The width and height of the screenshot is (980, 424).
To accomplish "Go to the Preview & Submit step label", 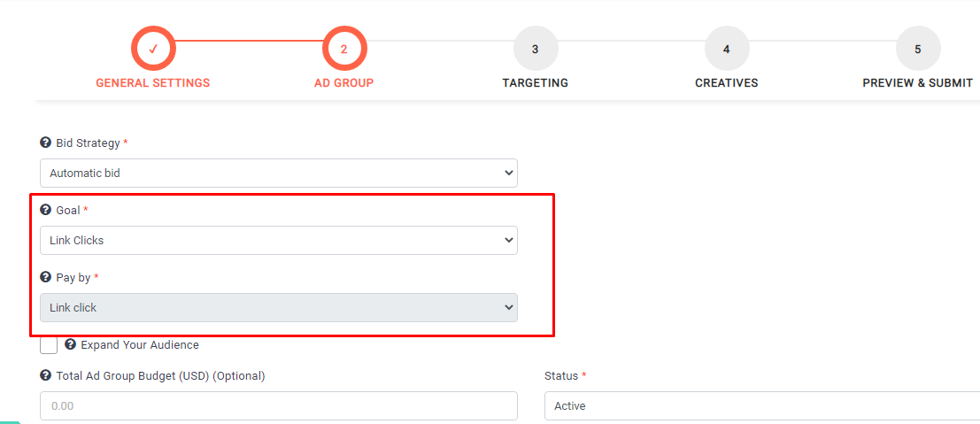I will tap(917, 83).
